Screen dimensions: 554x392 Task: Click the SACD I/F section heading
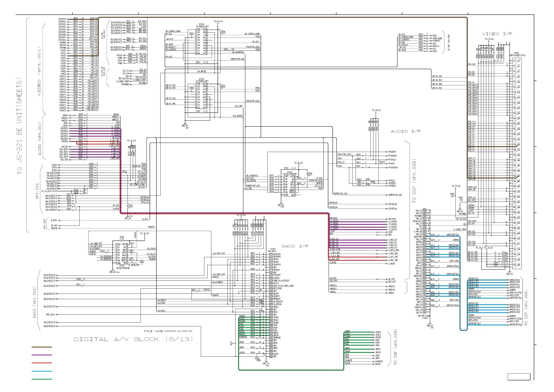295,246
